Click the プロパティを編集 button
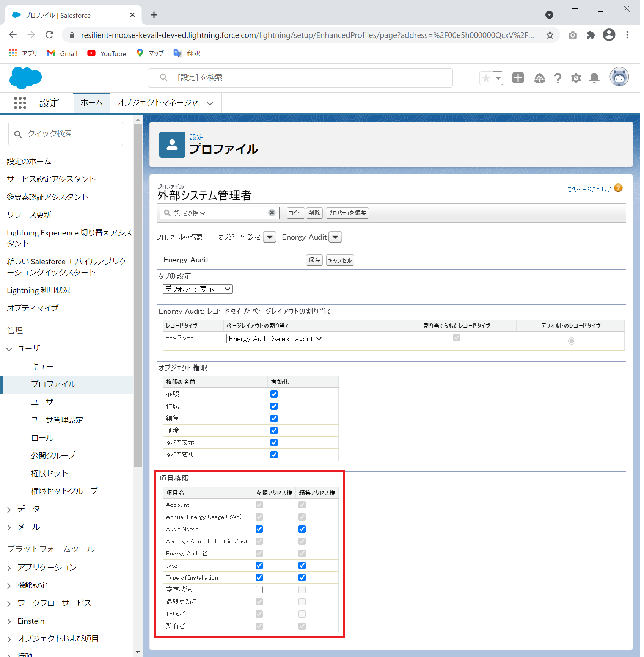The height and width of the screenshot is (657, 644). [347, 213]
